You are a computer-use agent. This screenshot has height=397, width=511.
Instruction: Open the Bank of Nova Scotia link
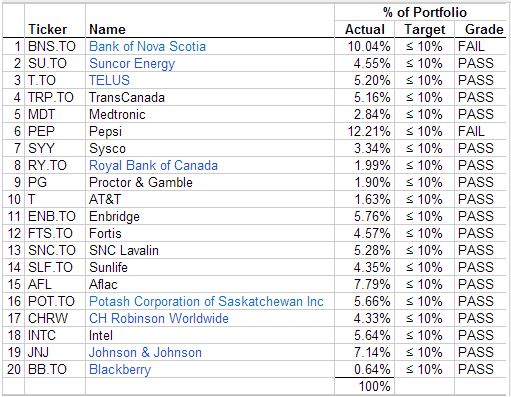click(x=147, y=46)
